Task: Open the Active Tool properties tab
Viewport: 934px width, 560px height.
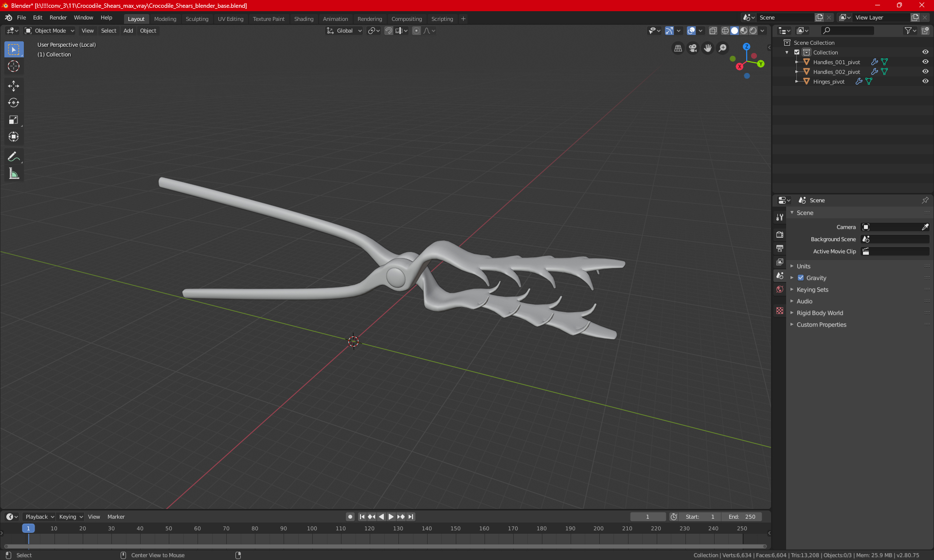Action: coord(780,217)
